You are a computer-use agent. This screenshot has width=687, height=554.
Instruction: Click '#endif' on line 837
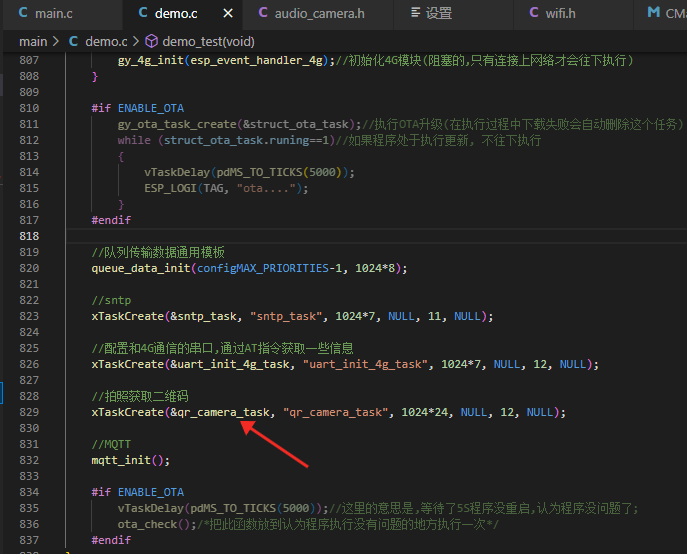coord(111,540)
